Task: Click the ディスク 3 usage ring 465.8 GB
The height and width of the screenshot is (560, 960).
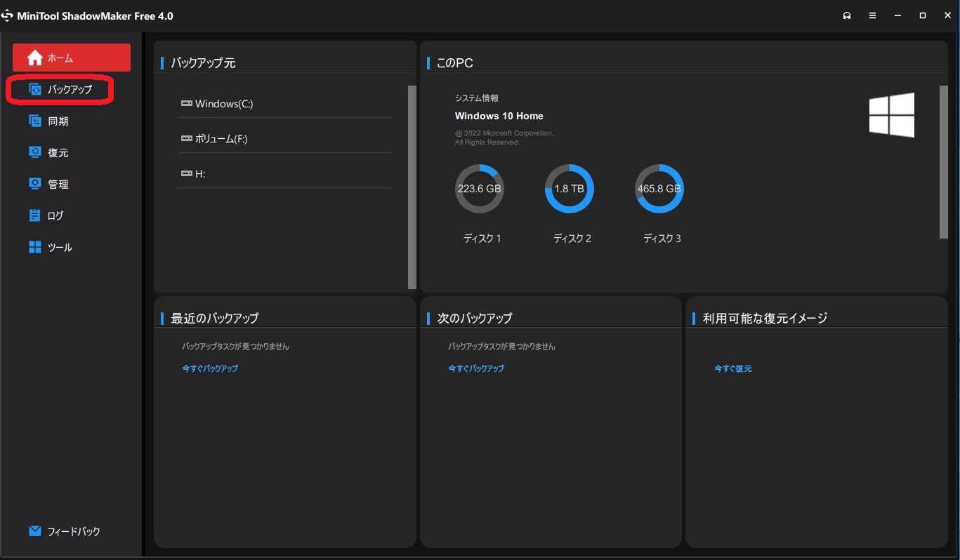Action: click(659, 189)
